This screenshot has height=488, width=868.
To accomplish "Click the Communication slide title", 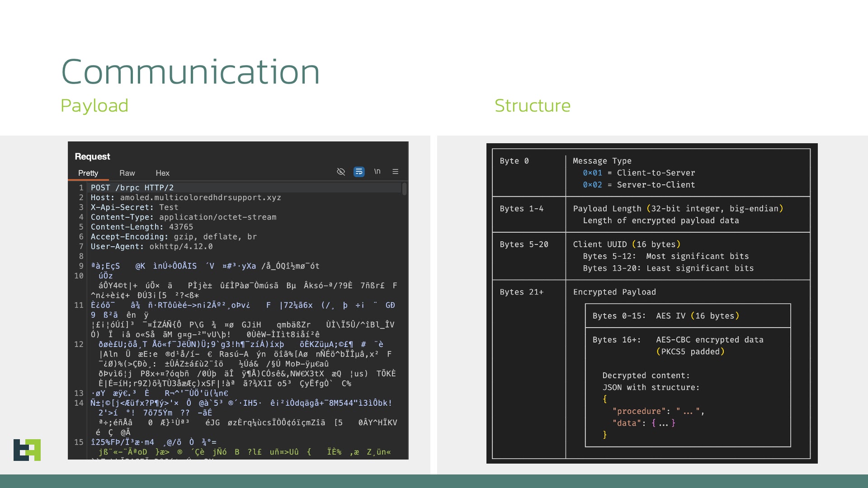I will [x=190, y=71].
